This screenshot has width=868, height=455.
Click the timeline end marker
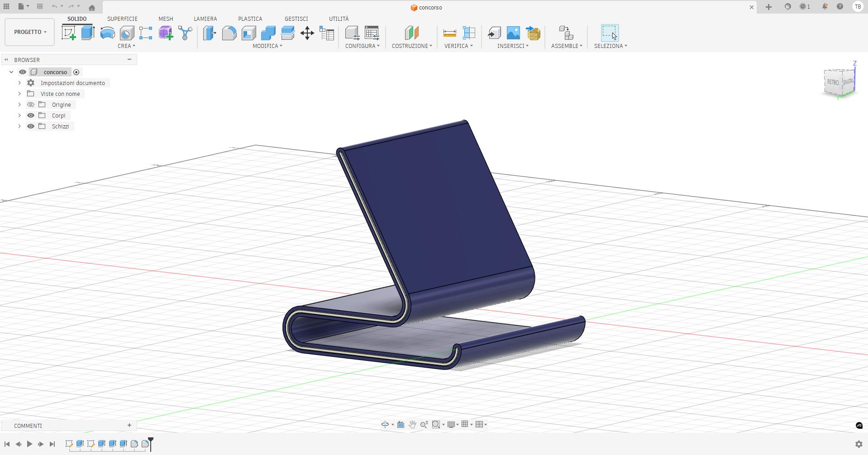[x=151, y=442]
